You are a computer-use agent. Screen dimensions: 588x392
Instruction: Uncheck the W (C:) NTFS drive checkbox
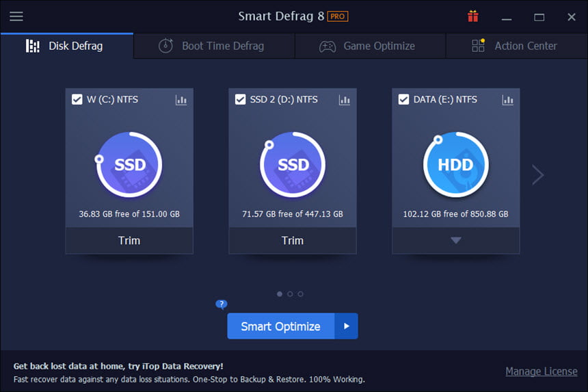(77, 99)
